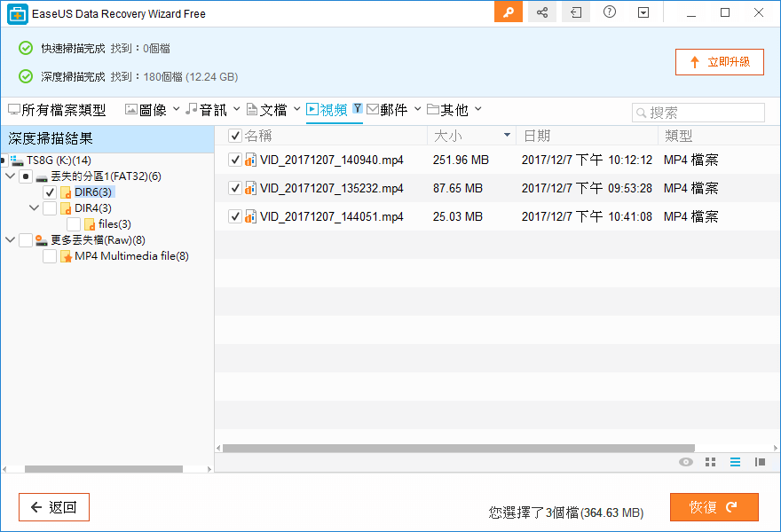
Task: Select the list view icon
Action: [x=735, y=462]
